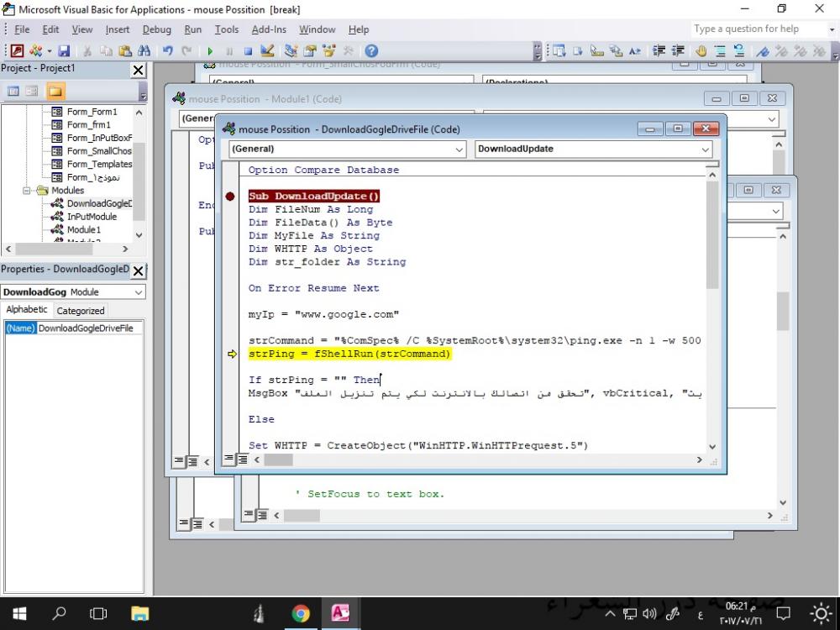Click Complete Word icon in Edit toolbar
840x630 pixels.
pos(635,51)
